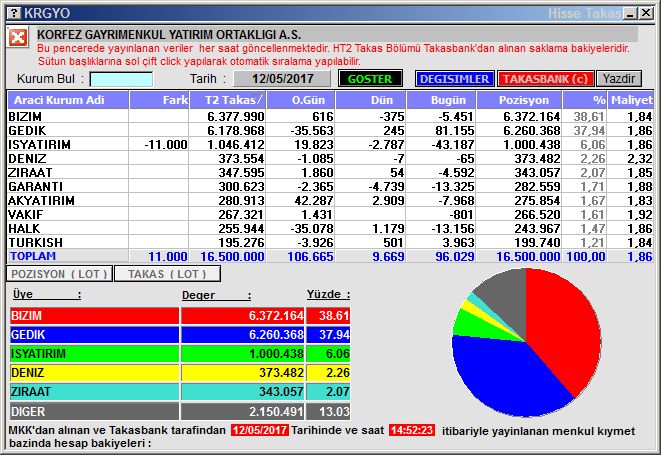Click the 81.155 Bugün value for GEDIK
Screen dimensions: 661x455
point(455,131)
